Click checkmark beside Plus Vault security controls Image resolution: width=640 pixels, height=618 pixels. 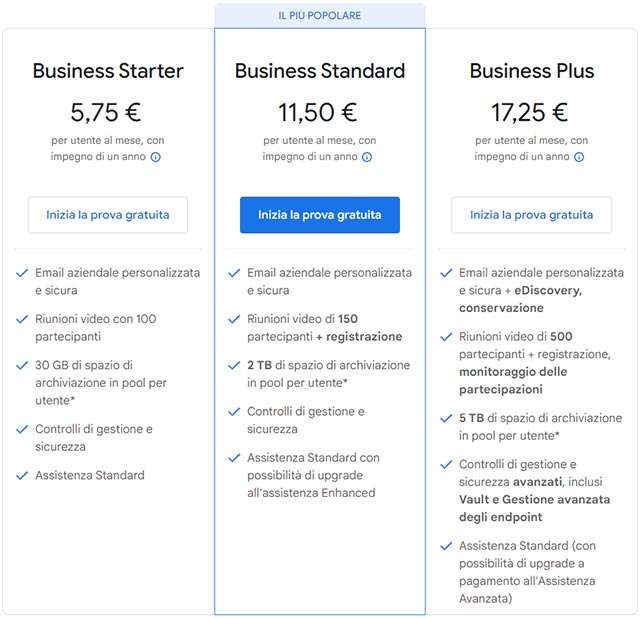[446, 465]
